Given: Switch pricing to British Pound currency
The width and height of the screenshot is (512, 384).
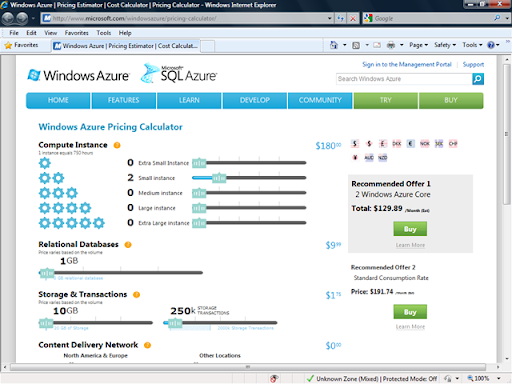Looking at the screenshot, I should [x=383, y=144].
